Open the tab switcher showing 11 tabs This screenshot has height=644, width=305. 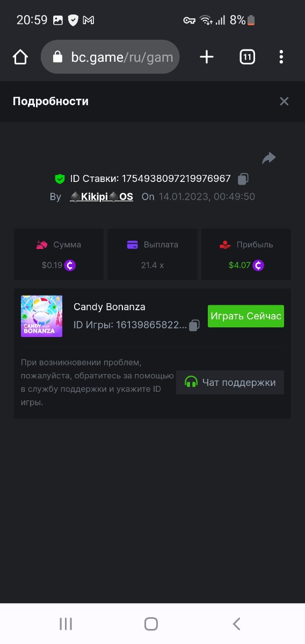(x=247, y=57)
